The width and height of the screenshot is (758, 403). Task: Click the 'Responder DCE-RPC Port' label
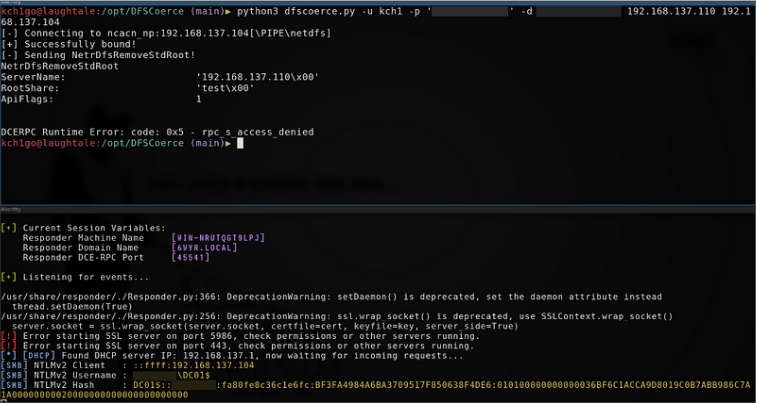(x=83, y=258)
